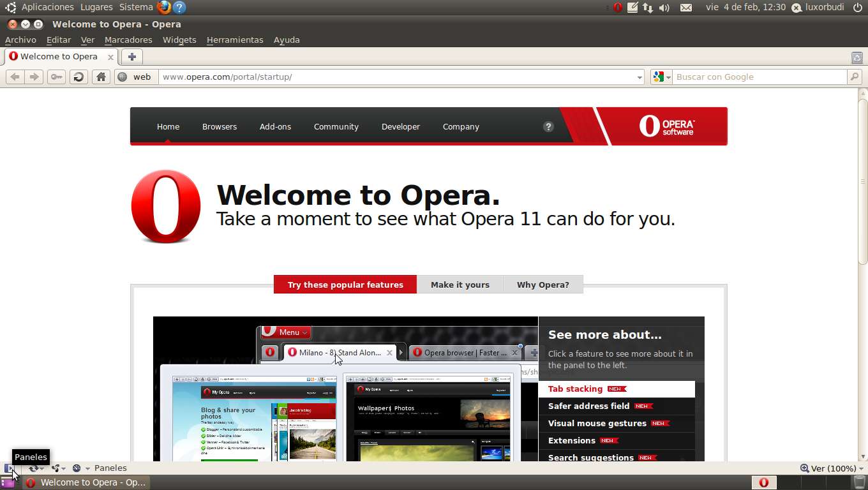Image resolution: width=868 pixels, height=490 pixels.
Task: Open the Editar menu
Action: point(59,40)
